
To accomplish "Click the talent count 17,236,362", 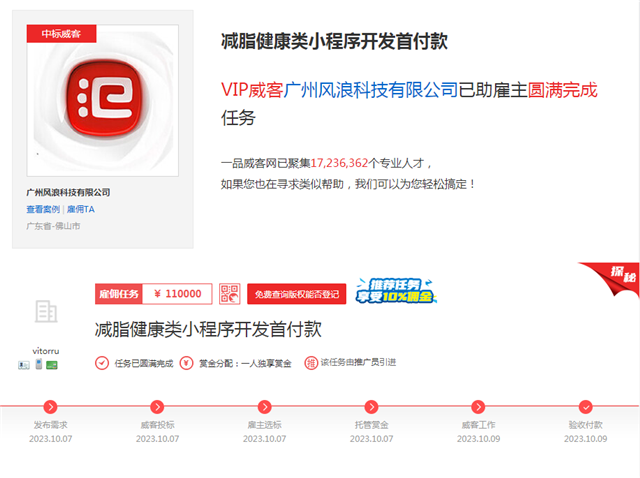I will click(339, 163).
